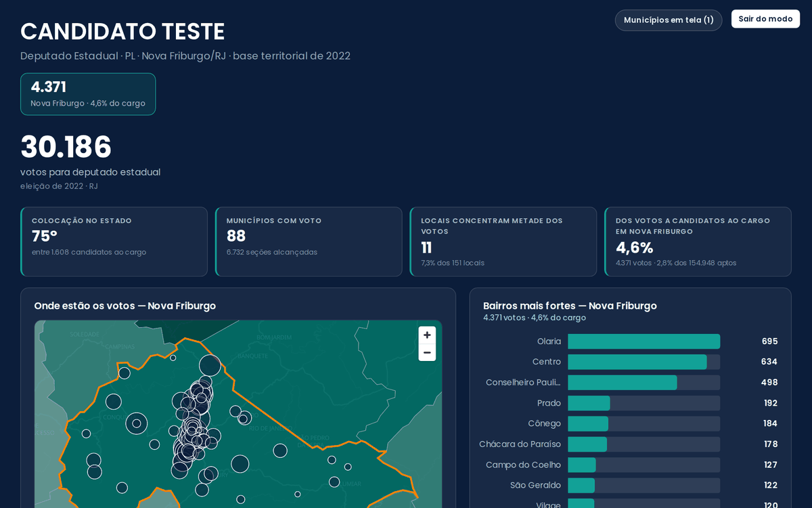Image resolution: width=812 pixels, height=508 pixels.
Task: Click the 634 vote count value
Action: click(769, 362)
